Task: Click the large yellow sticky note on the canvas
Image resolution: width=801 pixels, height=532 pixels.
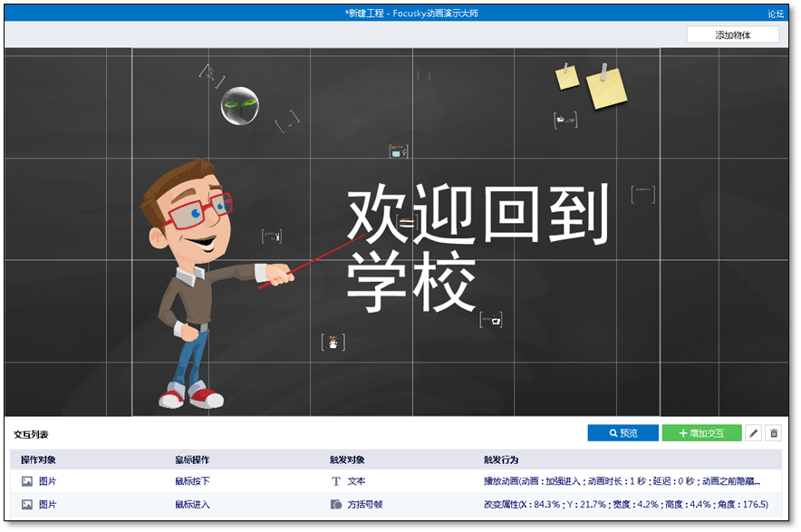Action: [609, 91]
